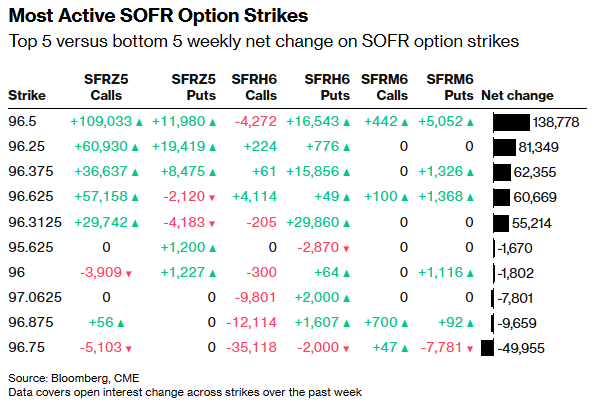The image size is (593, 410).
Task: Select the SFRZ5 Calls column header
Action: click(106, 87)
